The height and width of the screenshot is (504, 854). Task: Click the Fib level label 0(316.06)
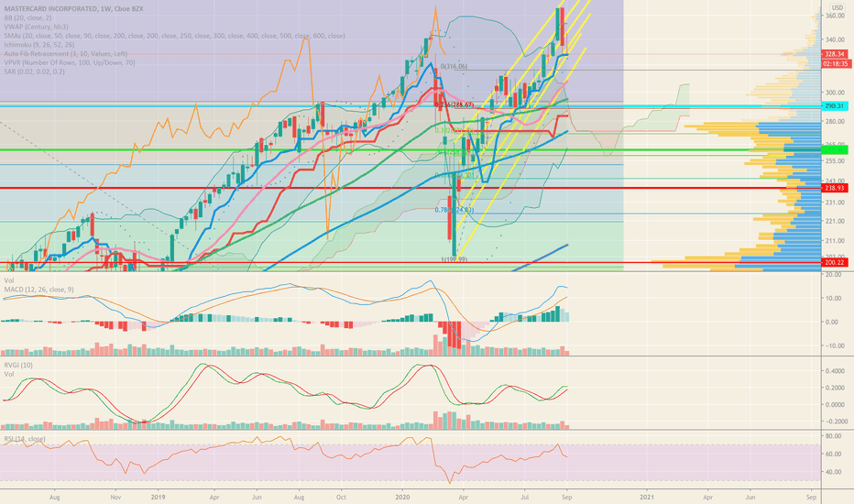[454, 67]
